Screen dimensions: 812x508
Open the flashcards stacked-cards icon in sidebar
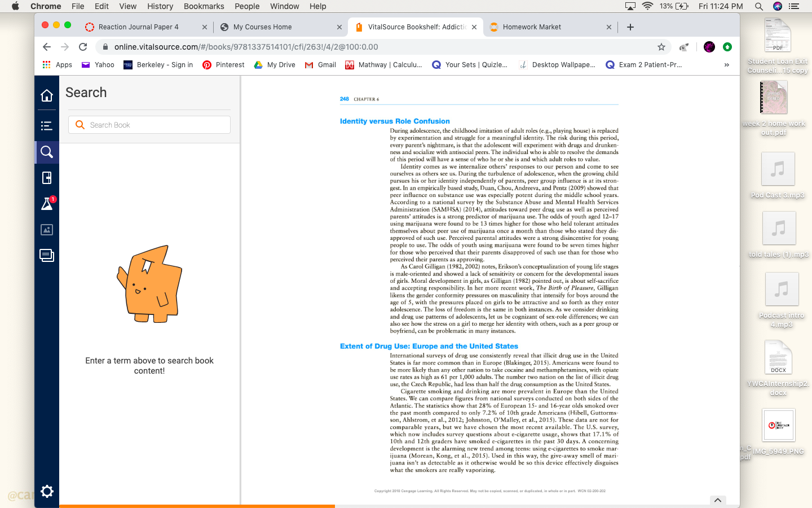47,256
